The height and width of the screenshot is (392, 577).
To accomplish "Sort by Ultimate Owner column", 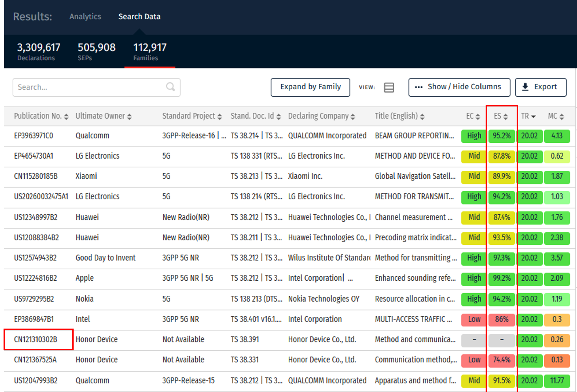I will pyautogui.click(x=104, y=116).
